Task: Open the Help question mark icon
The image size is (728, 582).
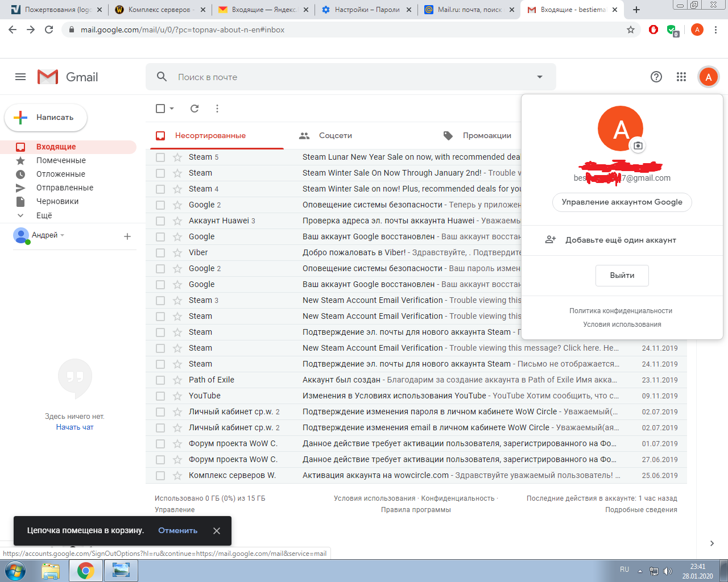Action: coord(656,77)
